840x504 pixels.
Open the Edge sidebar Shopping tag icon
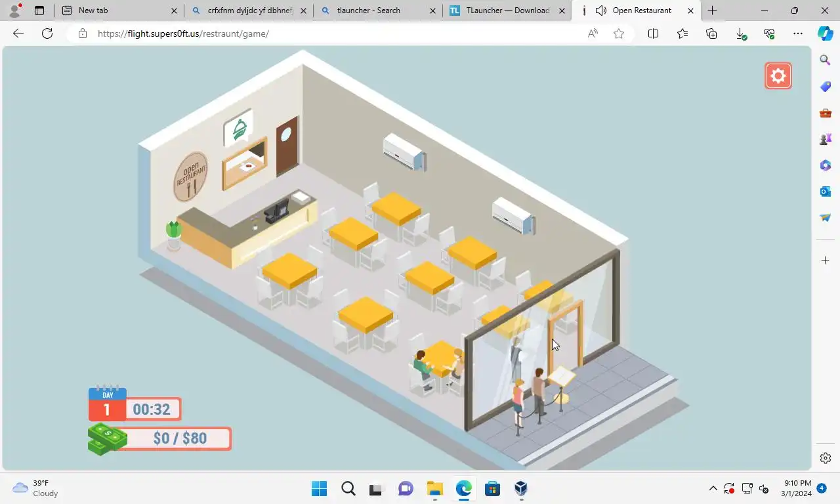click(x=826, y=87)
